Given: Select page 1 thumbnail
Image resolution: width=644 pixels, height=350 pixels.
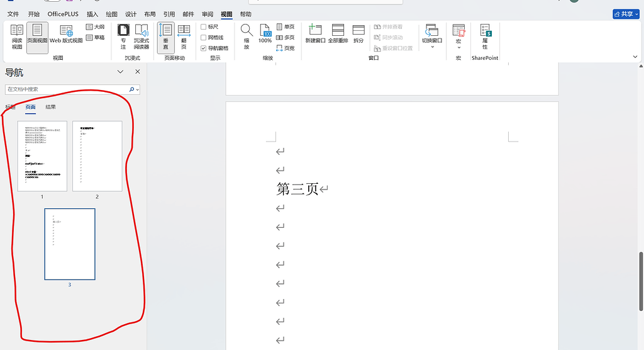Looking at the screenshot, I should coord(42,156).
